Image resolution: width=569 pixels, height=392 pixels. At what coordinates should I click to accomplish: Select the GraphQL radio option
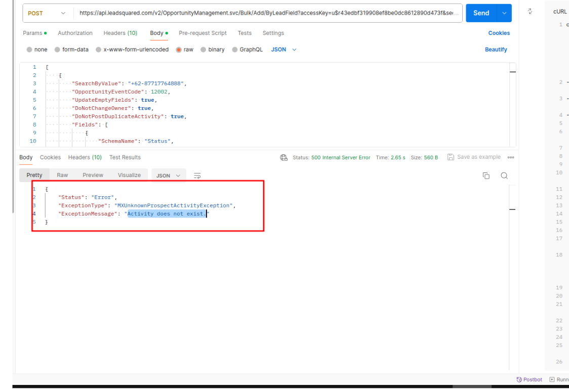[x=235, y=50]
